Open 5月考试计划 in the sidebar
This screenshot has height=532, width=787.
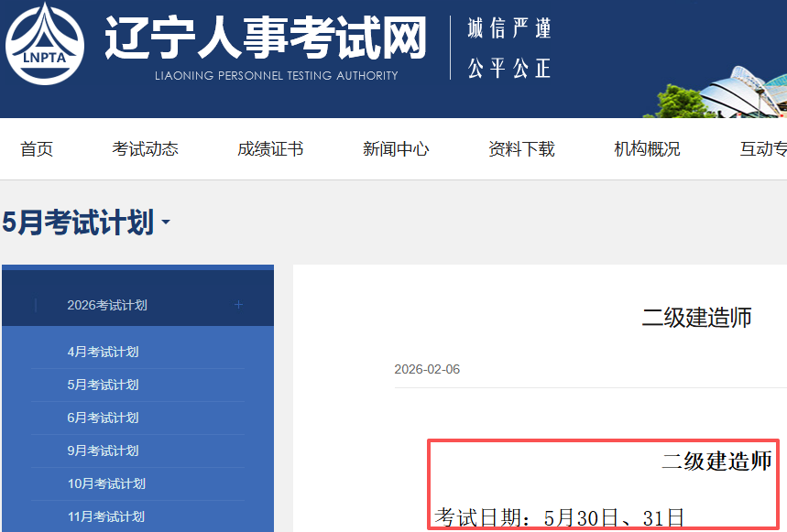103,385
